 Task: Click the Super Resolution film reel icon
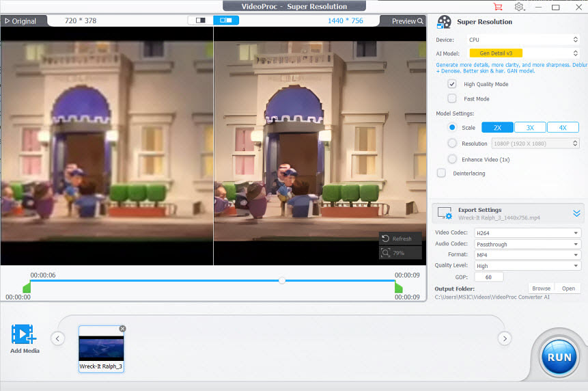coord(444,22)
